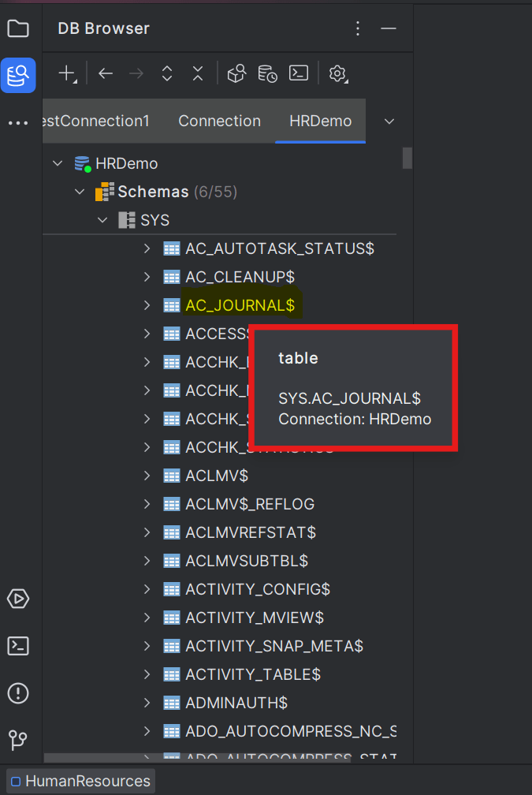Collapse all tree nodes via toolbar icon

(x=197, y=73)
